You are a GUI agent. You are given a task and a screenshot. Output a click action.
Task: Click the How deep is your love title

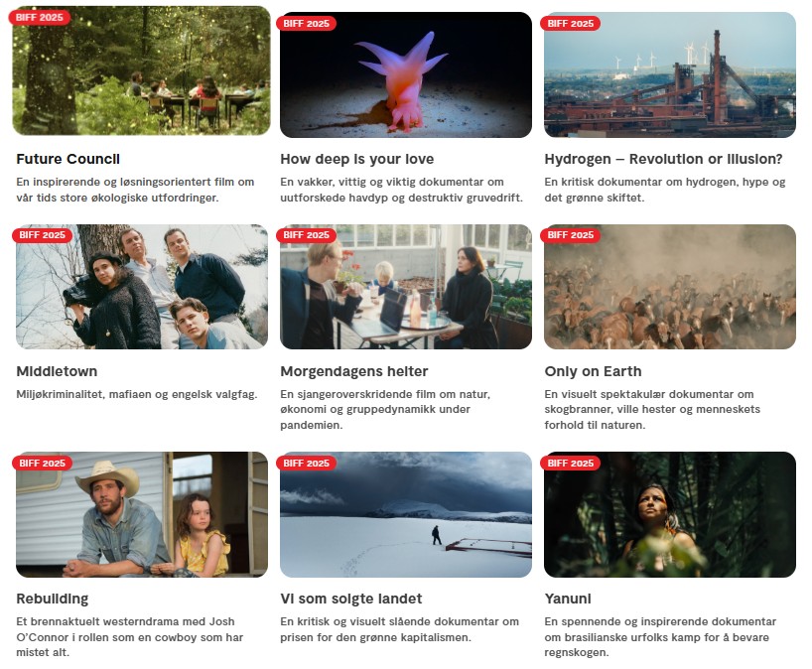click(356, 159)
